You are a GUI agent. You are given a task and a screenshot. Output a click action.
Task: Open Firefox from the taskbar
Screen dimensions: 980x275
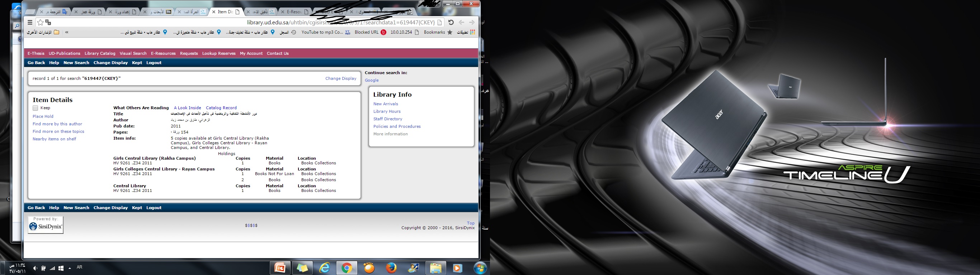pos(391,269)
